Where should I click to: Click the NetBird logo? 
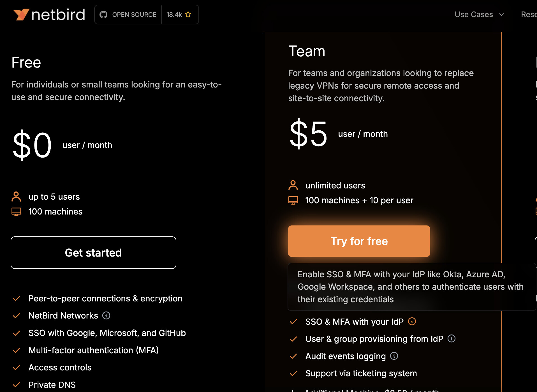[49, 15]
